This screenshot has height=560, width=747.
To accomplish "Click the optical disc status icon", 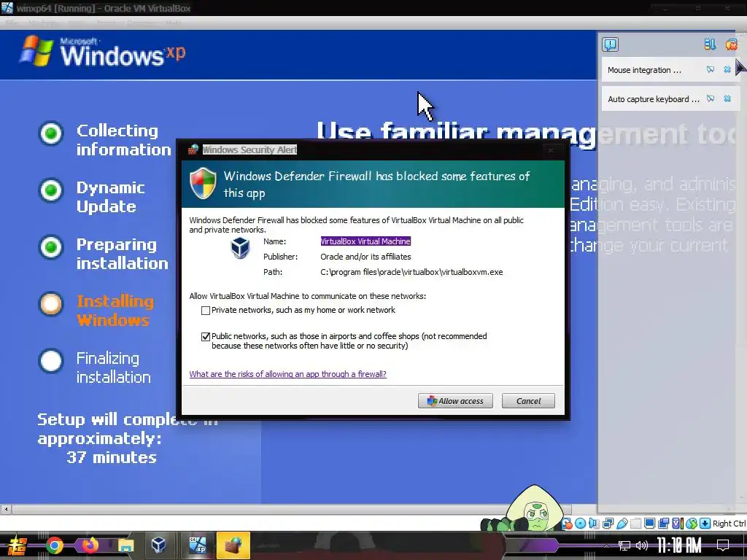I will 580,524.
